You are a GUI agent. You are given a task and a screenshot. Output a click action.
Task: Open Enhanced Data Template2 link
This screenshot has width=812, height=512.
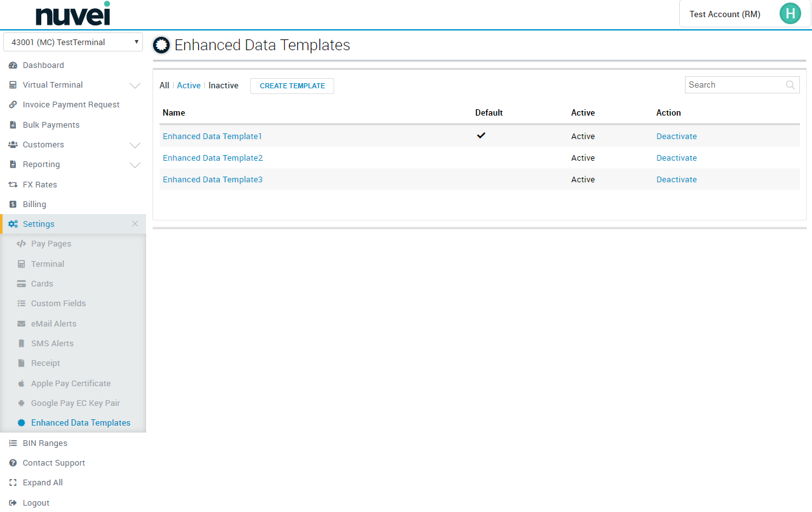point(213,158)
